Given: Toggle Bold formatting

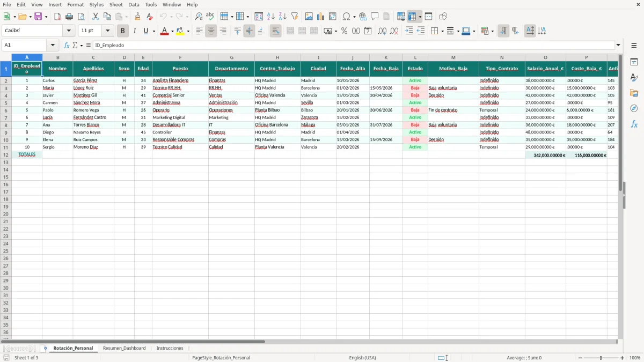Looking at the screenshot, I should point(123,31).
